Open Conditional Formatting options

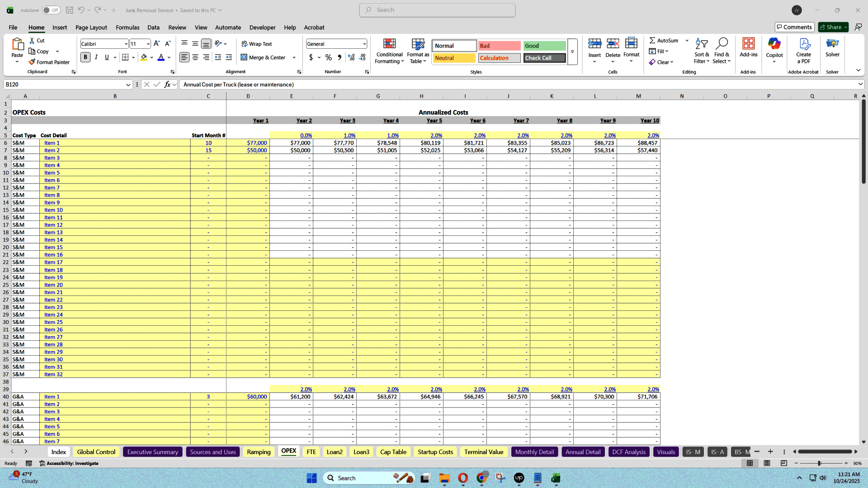click(x=389, y=51)
